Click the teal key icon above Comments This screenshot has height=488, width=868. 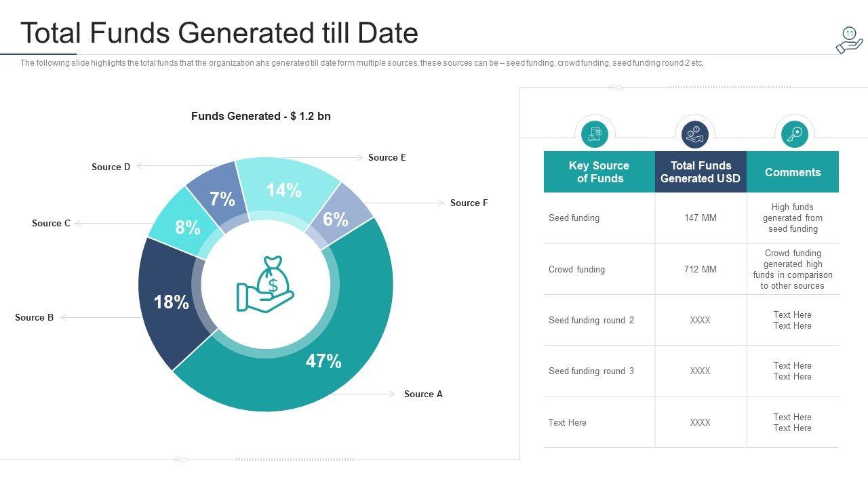tap(794, 134)
